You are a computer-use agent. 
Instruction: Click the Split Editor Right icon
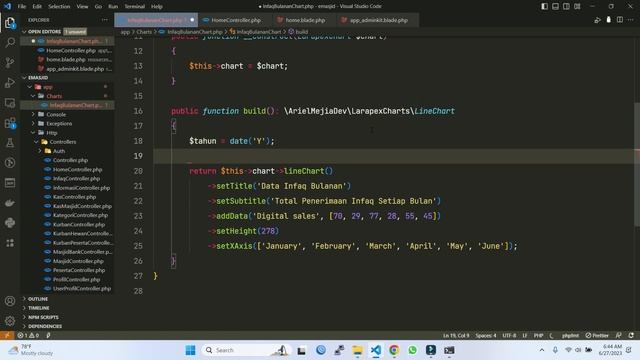(620, 20)
